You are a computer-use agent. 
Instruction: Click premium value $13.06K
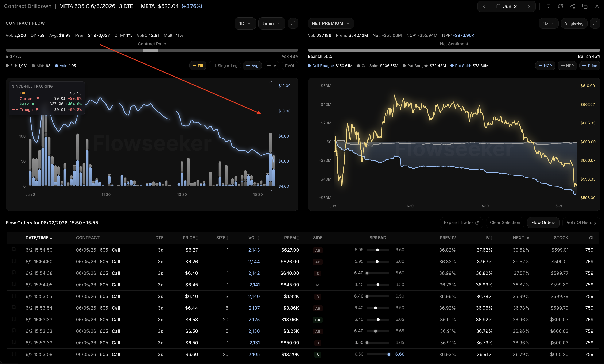(290, 320)
